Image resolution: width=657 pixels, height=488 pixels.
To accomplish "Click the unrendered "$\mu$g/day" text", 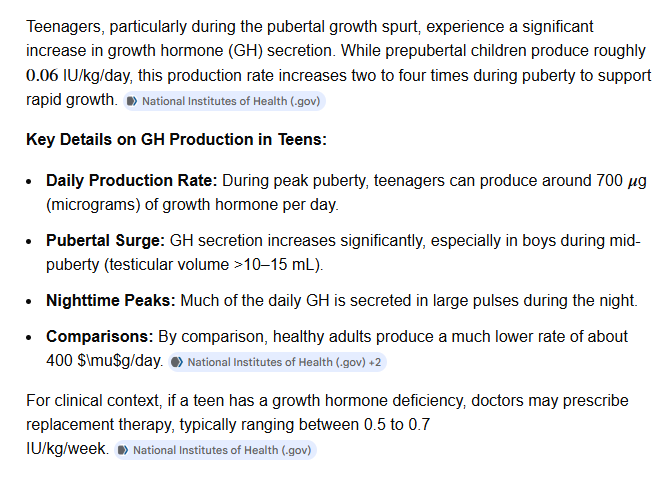I will click(x=120, y=361).
